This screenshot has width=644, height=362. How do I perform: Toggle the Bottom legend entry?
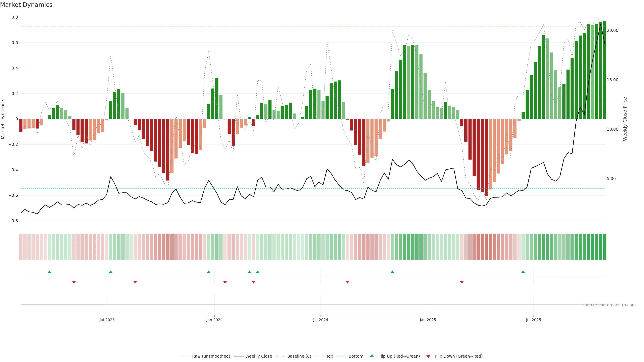pyautogui.click(x=356, y=356)
